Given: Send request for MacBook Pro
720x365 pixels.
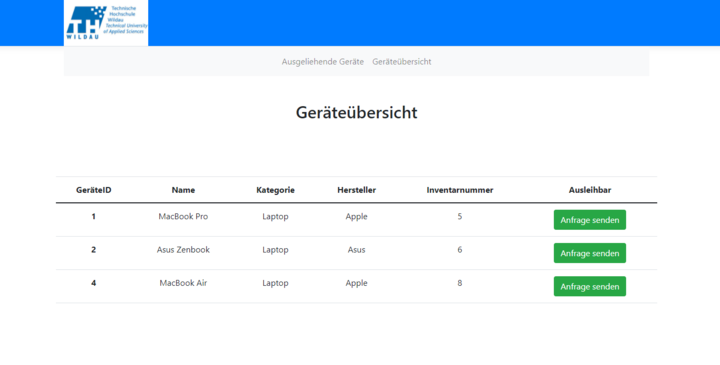Looking at the screenshot, I should [x=590, y=220].
